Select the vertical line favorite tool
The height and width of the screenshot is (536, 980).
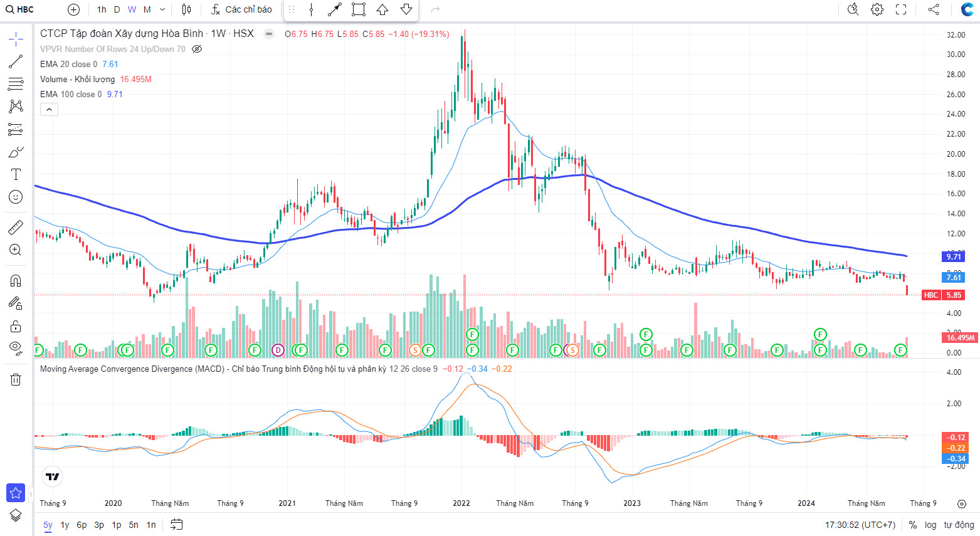point(312,9)
